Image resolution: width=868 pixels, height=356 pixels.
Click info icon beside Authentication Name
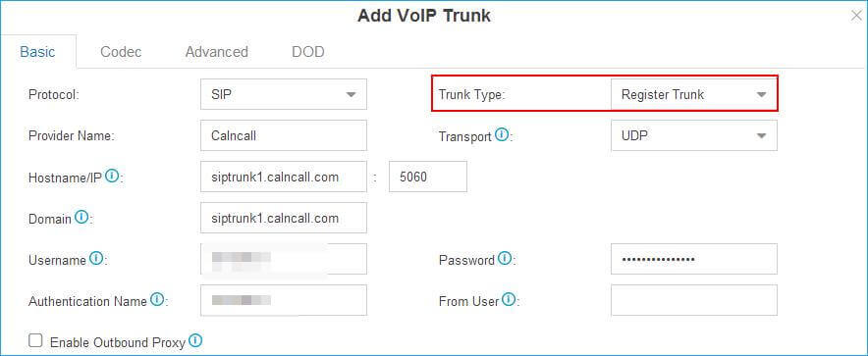click(x=157, y=300)
